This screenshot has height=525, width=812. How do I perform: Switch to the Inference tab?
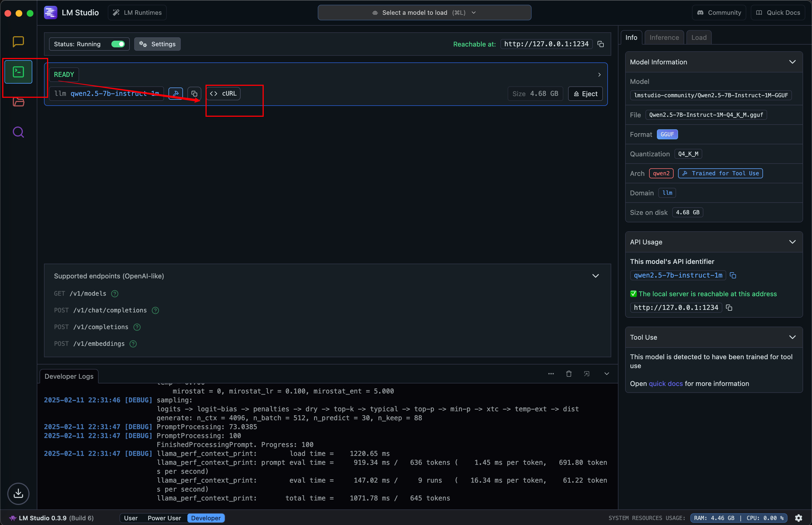point(664,38)
